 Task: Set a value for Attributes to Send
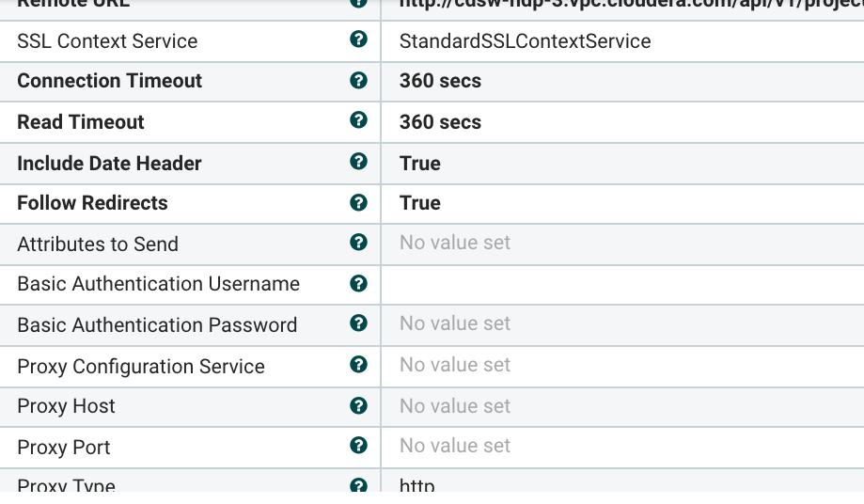coord(455,243)
